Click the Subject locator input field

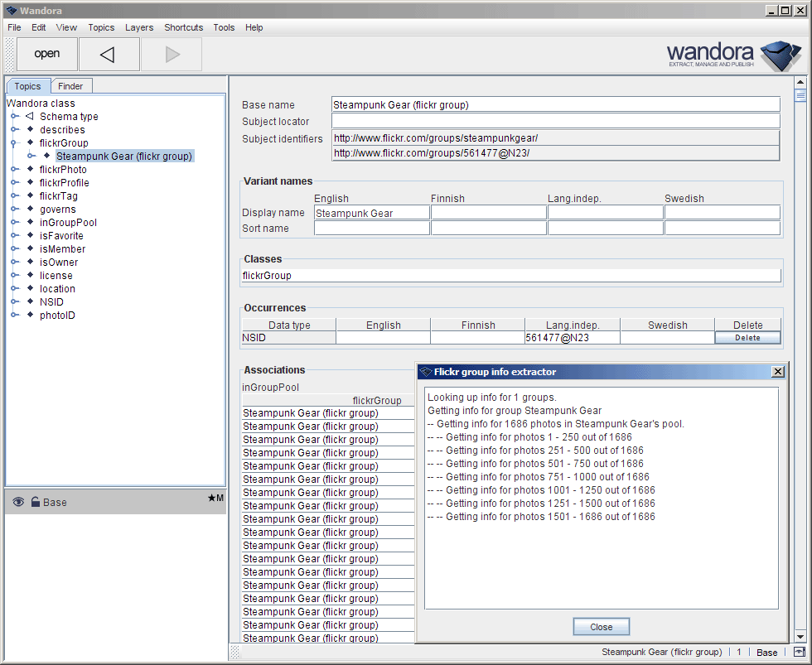coord(555,122)
